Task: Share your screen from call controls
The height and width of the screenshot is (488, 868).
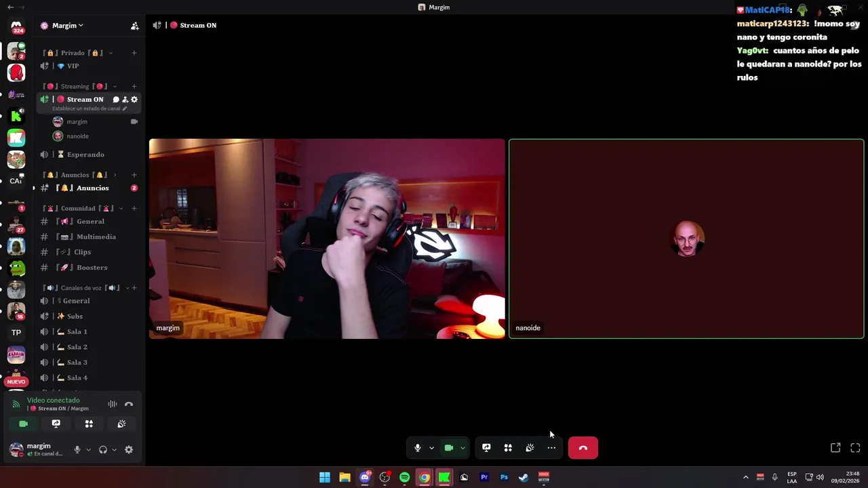Action: click(486, 448)
